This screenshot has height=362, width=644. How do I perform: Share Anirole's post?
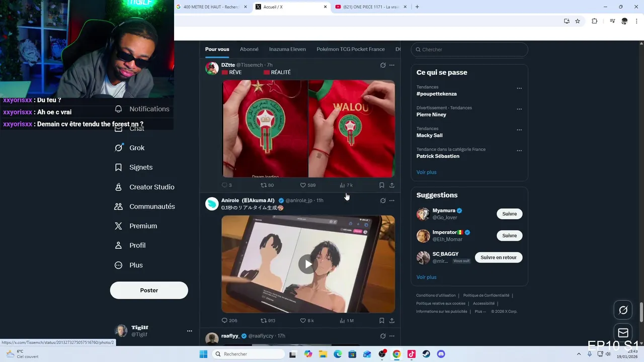pyautogui.click(x=392, y=320)
